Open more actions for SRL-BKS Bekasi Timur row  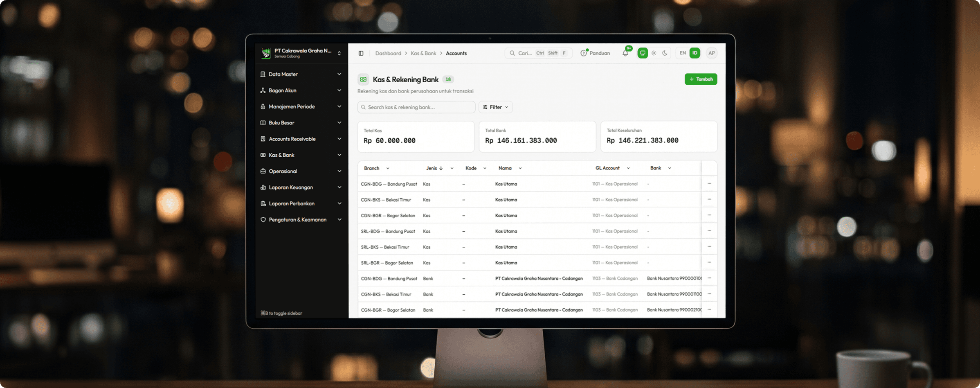(710, 247)
